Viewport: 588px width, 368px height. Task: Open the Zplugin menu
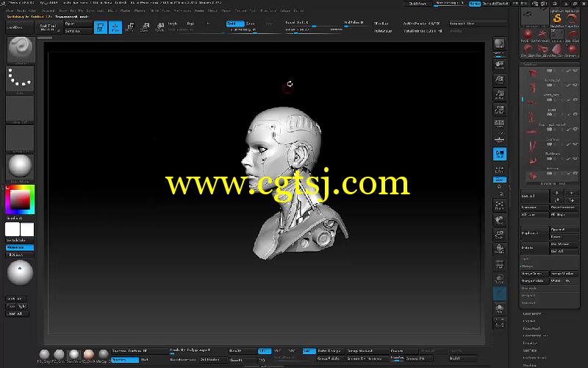[x=287, y=11]
